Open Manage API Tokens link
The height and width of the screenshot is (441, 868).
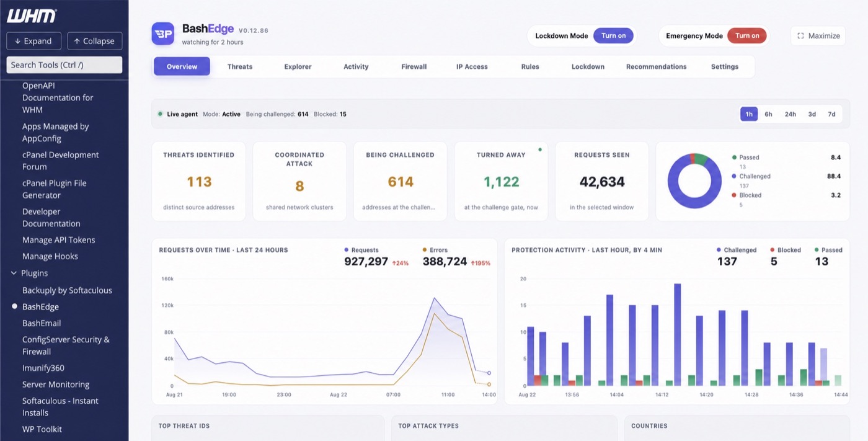59,240
